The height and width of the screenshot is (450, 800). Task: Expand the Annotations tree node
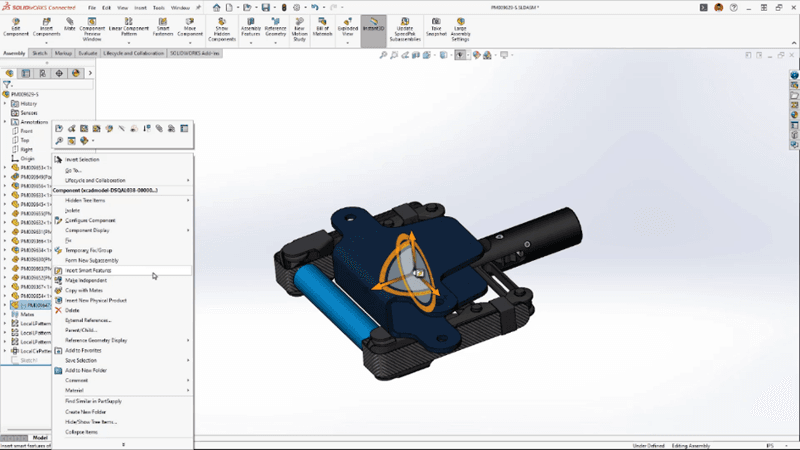point(5,122)
